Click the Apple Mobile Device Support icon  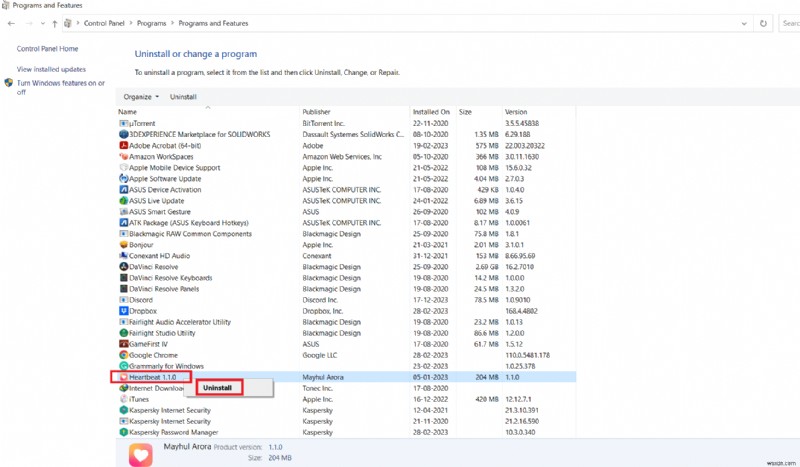[x=123, y=167]
